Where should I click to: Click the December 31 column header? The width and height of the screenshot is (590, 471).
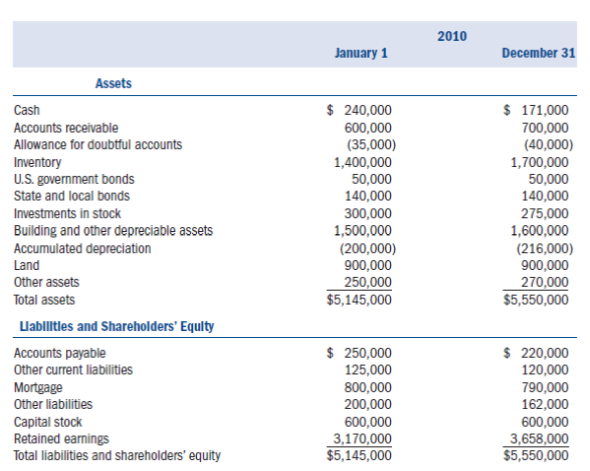coord(538,53)
